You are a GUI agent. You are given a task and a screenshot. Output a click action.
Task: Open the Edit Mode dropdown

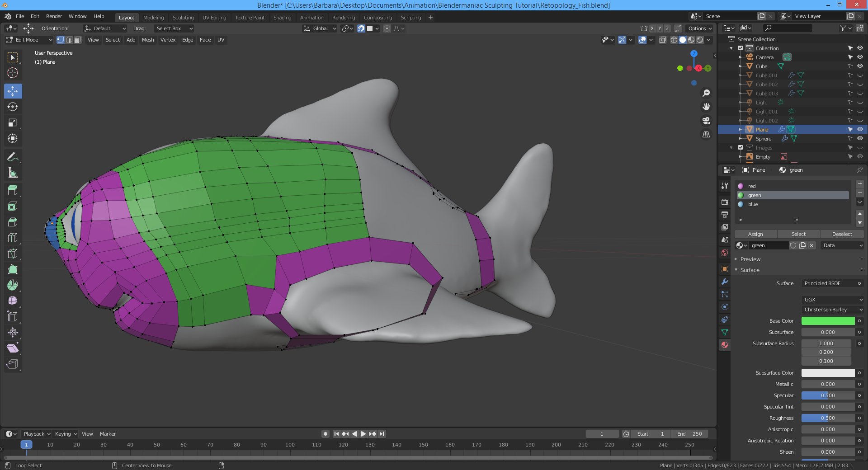tap(29, 40)
